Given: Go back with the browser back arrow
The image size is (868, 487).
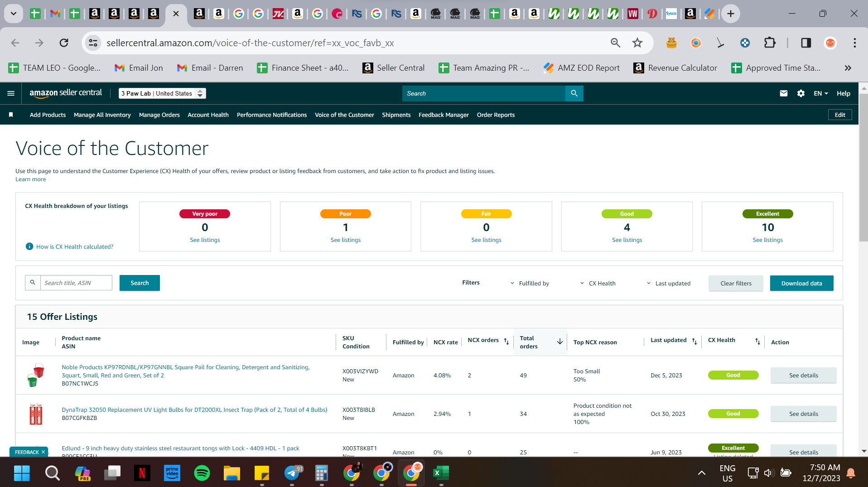Looking at the screenshot, I should [15, 43].
